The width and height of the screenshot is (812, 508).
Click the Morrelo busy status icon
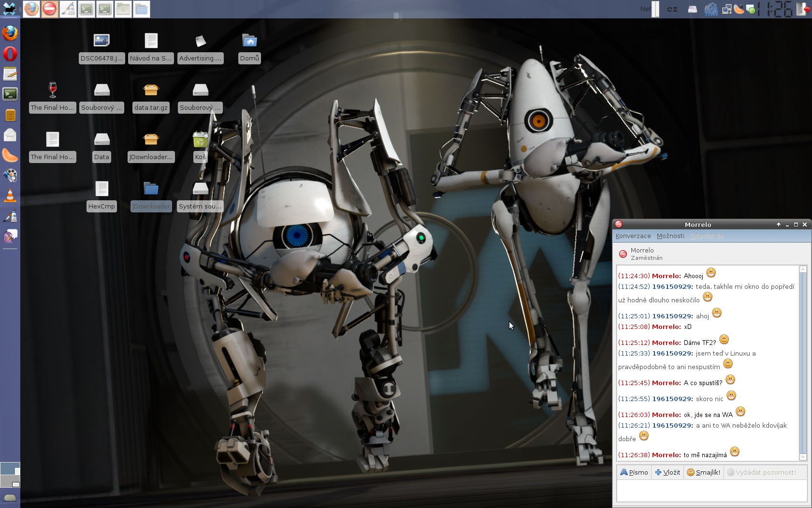pyautogui.click(x=623, y=254)
